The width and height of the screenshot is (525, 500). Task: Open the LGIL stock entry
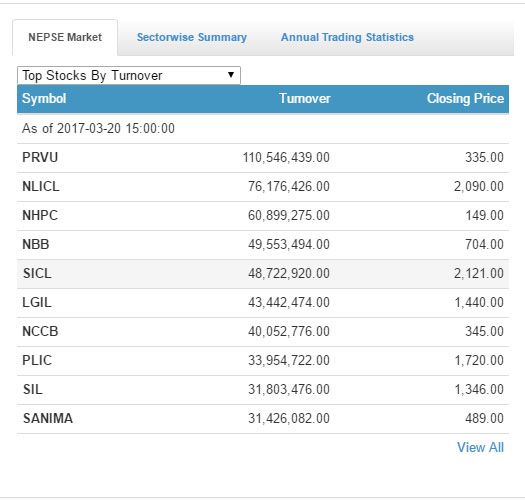(263, 303)
